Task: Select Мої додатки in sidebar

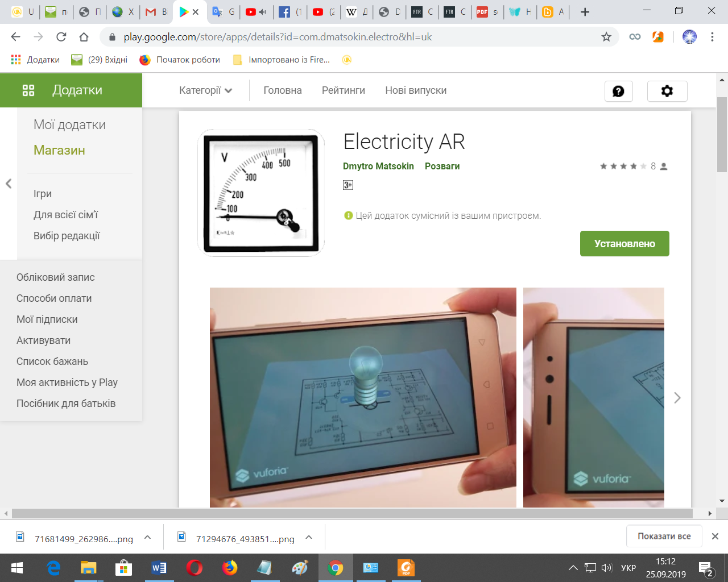Action: [69, 124]
